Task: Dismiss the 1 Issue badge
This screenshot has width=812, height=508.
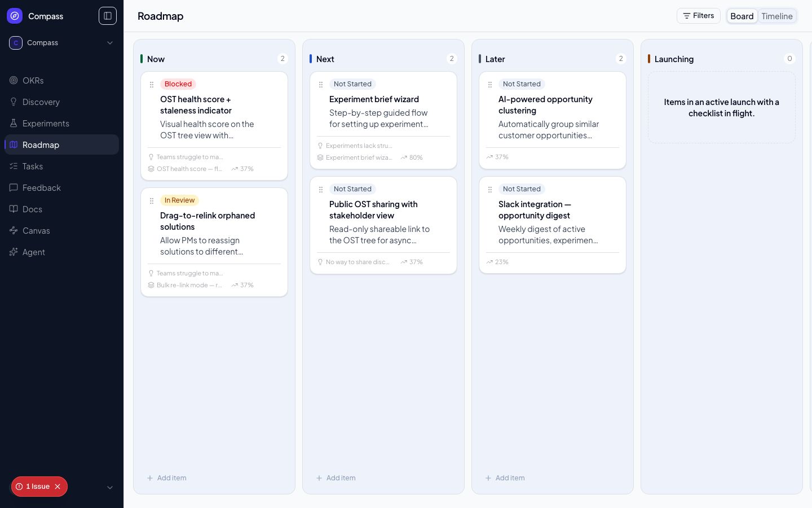Action: click(x=58, y=487)
